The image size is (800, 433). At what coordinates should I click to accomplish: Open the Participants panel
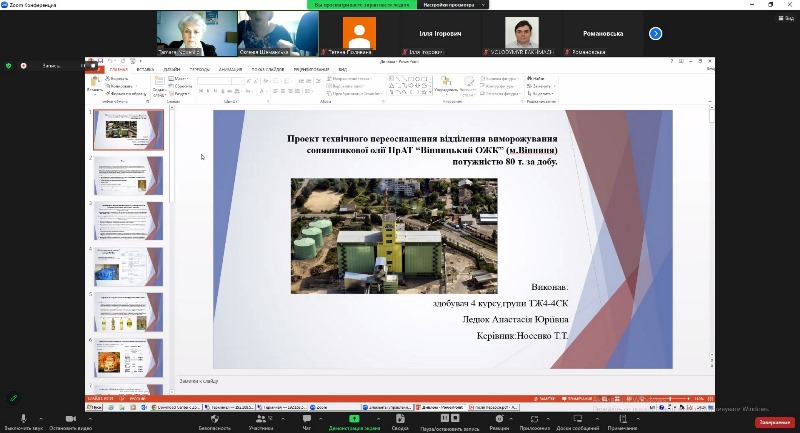click(260, 419)
